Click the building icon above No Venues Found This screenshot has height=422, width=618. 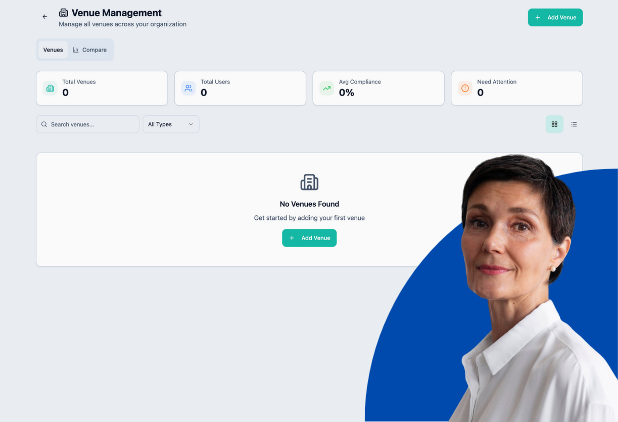click(309, 182)
